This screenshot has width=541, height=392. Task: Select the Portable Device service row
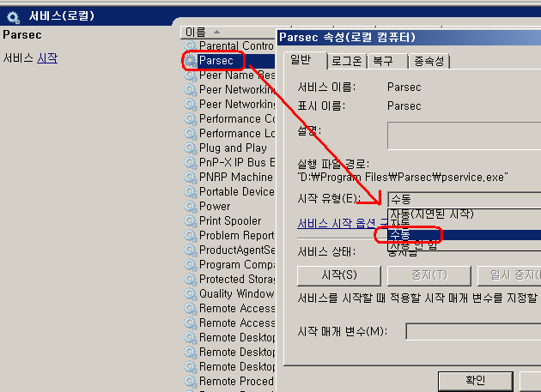point(230,191)
